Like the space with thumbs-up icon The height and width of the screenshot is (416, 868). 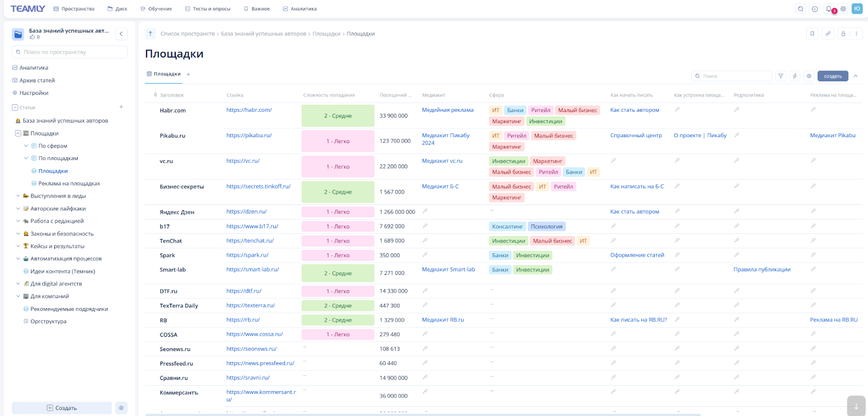click(x=32, y=37)
